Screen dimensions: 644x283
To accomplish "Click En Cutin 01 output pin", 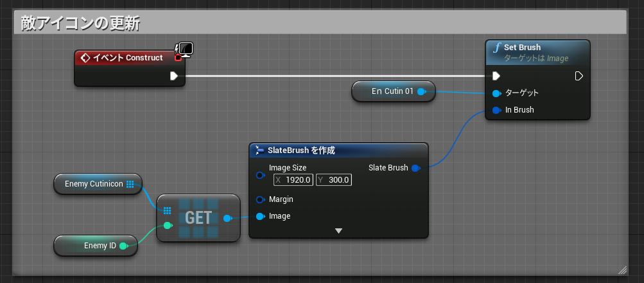I will pos(421,91).
